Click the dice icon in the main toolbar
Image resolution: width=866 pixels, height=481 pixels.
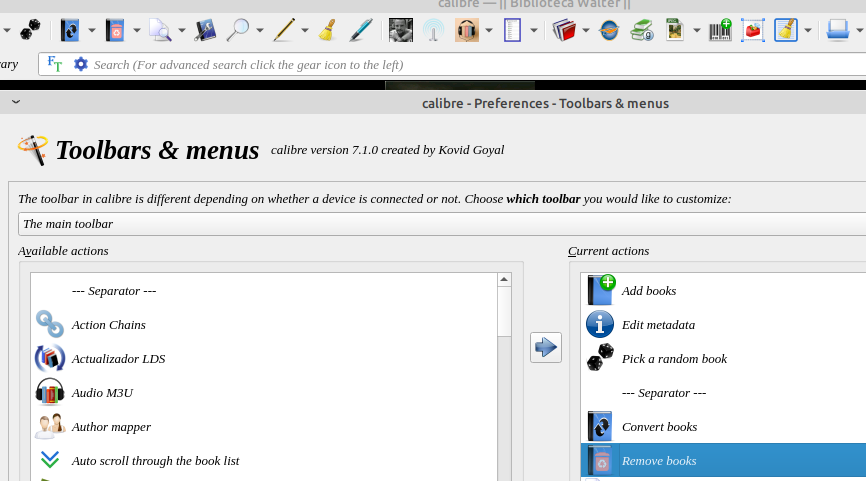click(30, 30)
